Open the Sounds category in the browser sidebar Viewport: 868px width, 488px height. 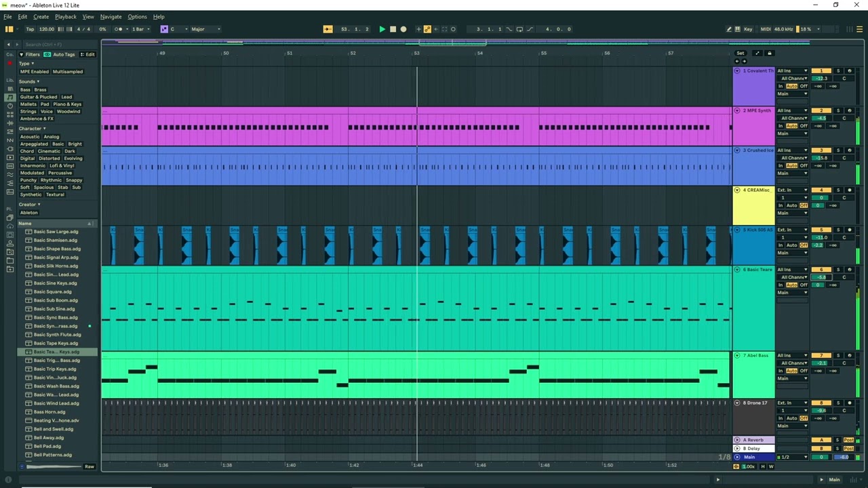pos(9,98)
